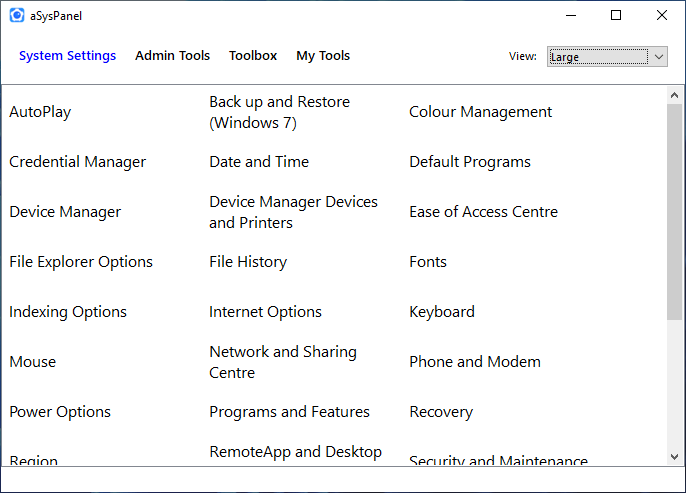Open the My Tools tab
686x493 pixels.
(323, 56)
